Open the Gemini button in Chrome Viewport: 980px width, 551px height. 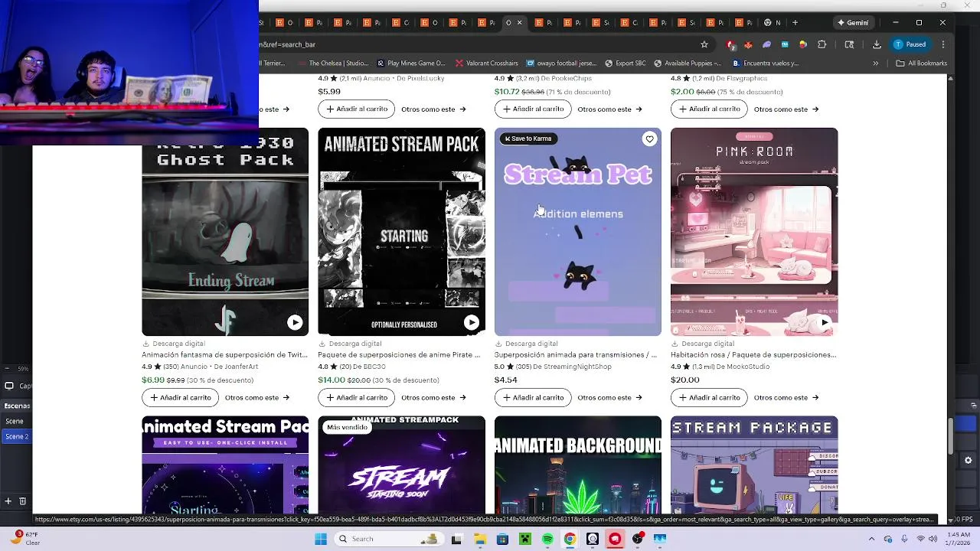pos(853,22)
